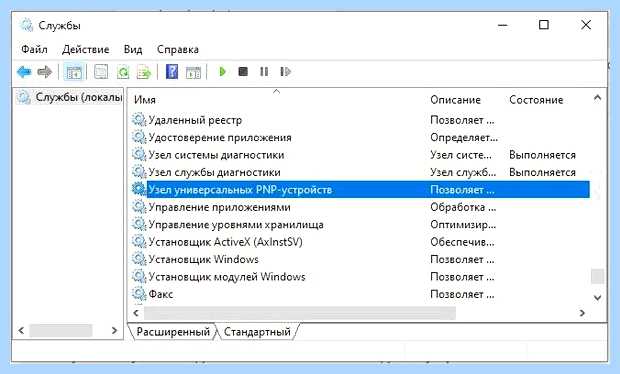620x374 pixels.
Task: Sort by the Состояние column header
Action: [536, 100]
